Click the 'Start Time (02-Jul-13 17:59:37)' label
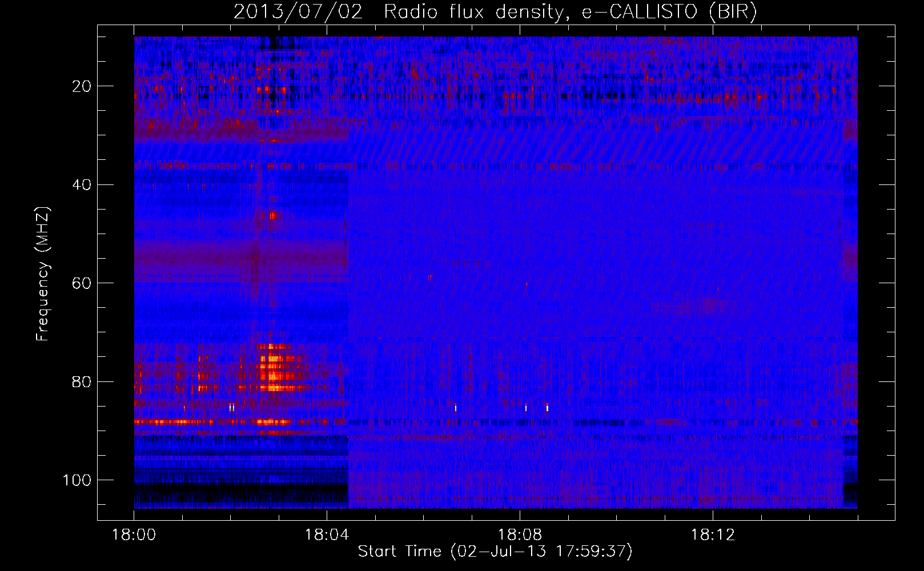 (495, 552)
